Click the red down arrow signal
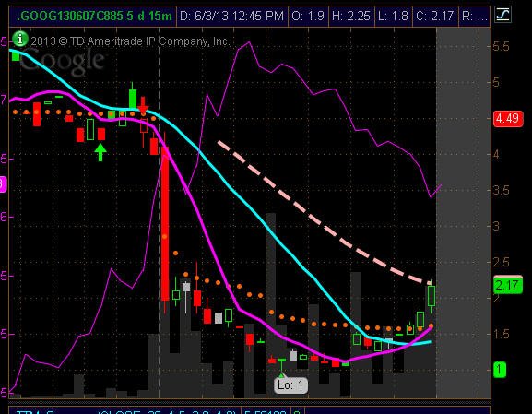Image resolution: width=532 pixels, height=414 pixels. (143, 106)
